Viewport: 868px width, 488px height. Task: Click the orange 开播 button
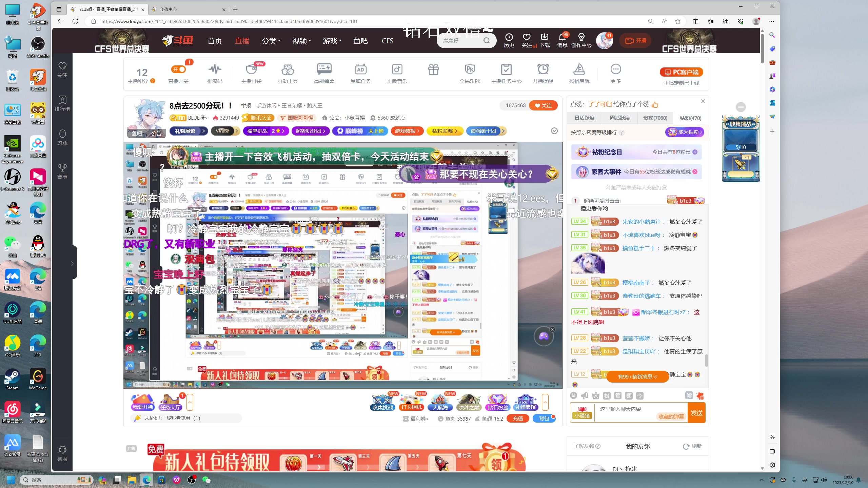pos(635,41)
